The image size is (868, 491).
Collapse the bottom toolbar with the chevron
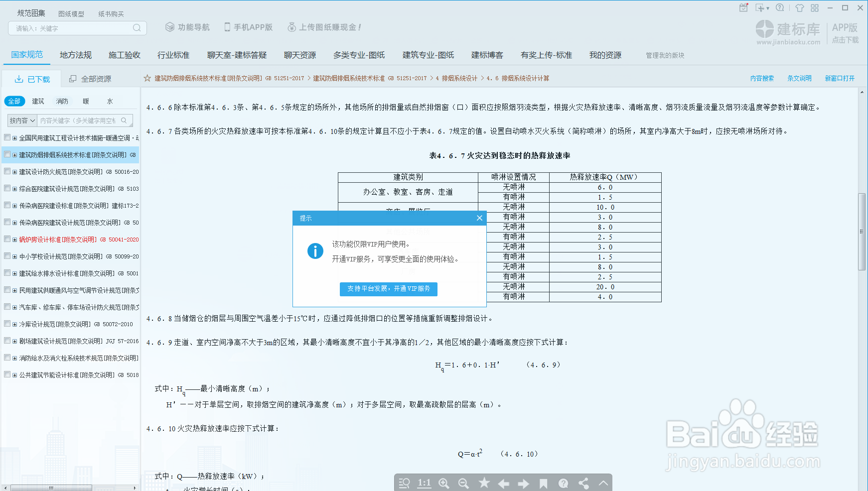click(603, 483)
